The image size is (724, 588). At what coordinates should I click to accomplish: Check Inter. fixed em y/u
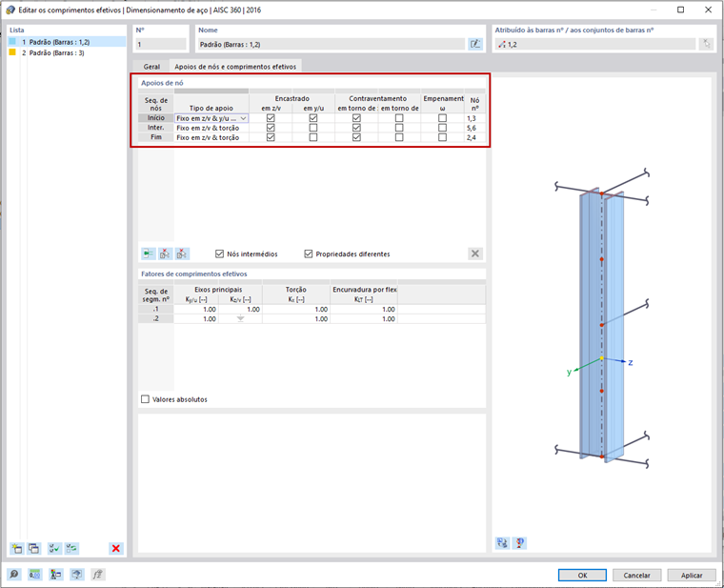click(x=313, y=128)
